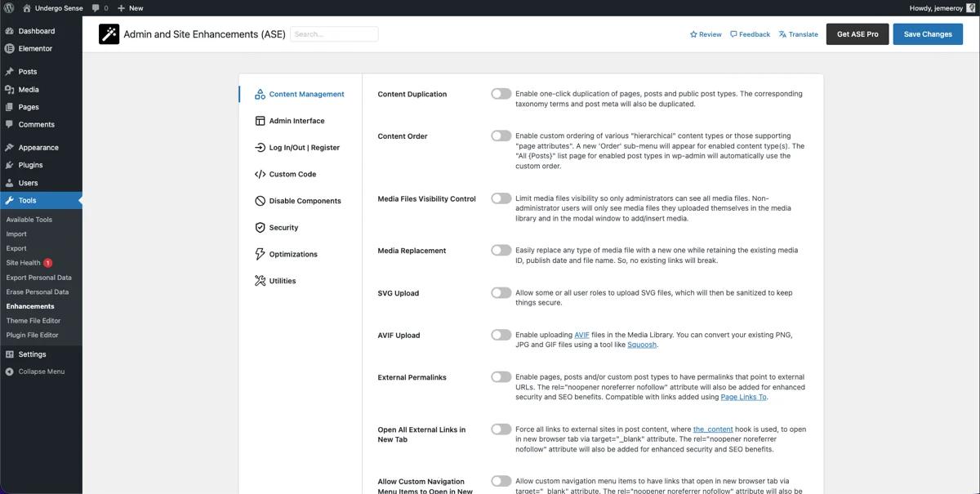The image size is (980, 494).
Task: Click the Posts pushpin icon
Action: point(9,72)
